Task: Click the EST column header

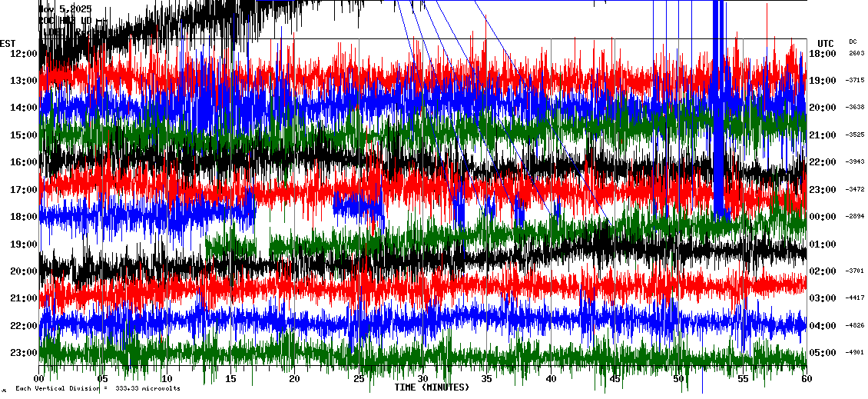Action: 8,43
